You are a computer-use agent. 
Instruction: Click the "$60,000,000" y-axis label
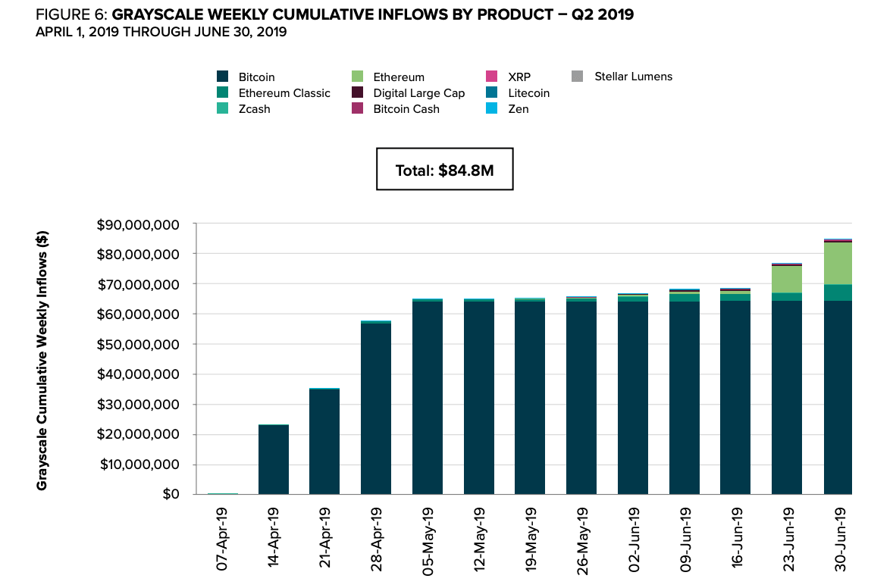139,314
